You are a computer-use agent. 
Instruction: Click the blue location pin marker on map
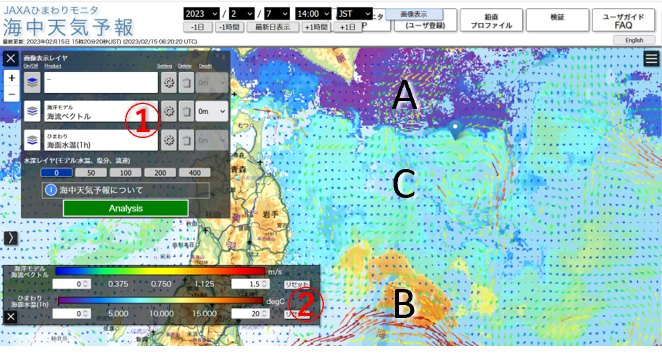click(x=455, y=130)
